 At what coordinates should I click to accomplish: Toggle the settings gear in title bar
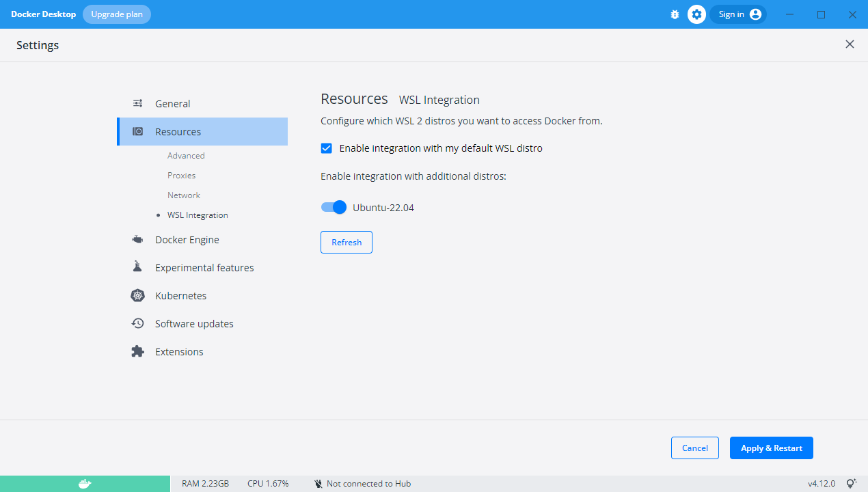[696, 14]
